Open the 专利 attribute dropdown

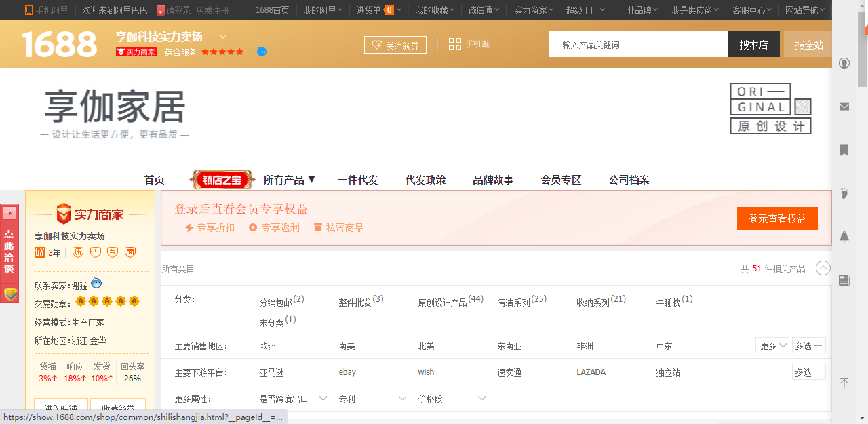(x=372, y=399)
